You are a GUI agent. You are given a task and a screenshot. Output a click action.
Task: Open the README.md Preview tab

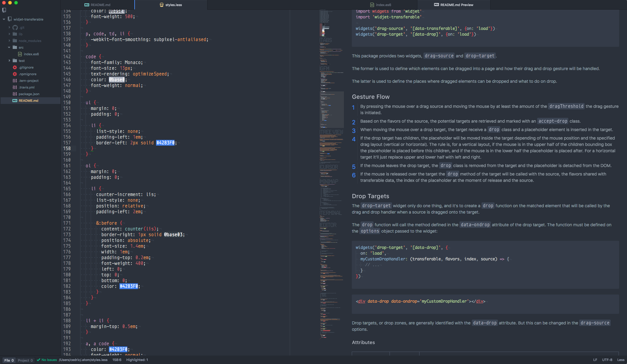click(454, 5)
